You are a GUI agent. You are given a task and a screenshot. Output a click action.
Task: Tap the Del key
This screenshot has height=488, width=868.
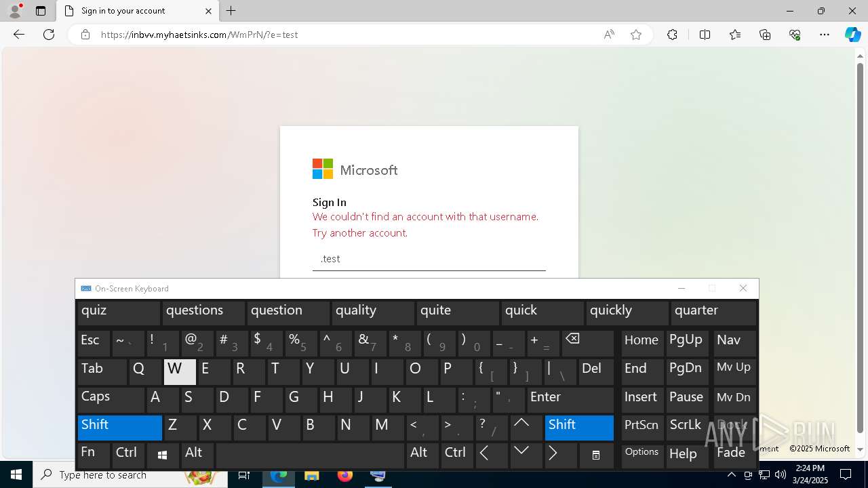596,371
